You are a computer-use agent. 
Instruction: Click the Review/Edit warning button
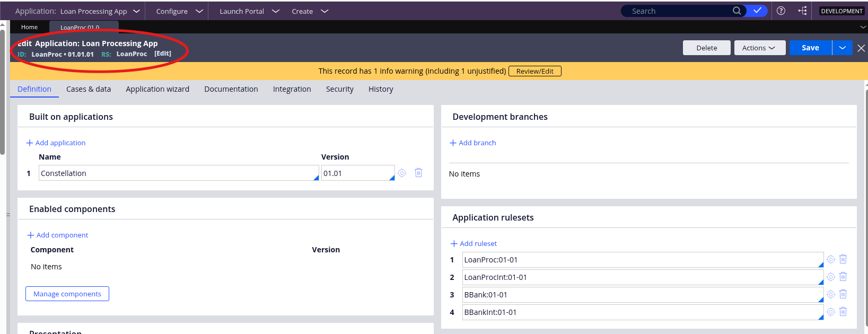pyautogui.click(x=534, y=71)
